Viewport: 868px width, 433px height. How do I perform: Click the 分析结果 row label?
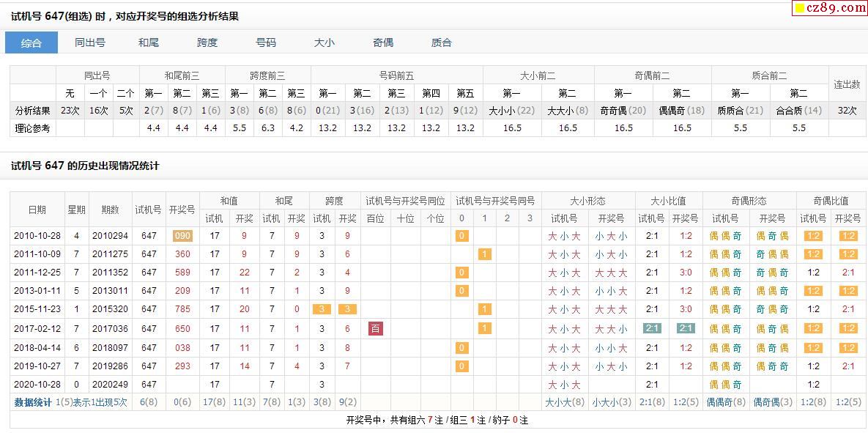click(x=33, y=111)
